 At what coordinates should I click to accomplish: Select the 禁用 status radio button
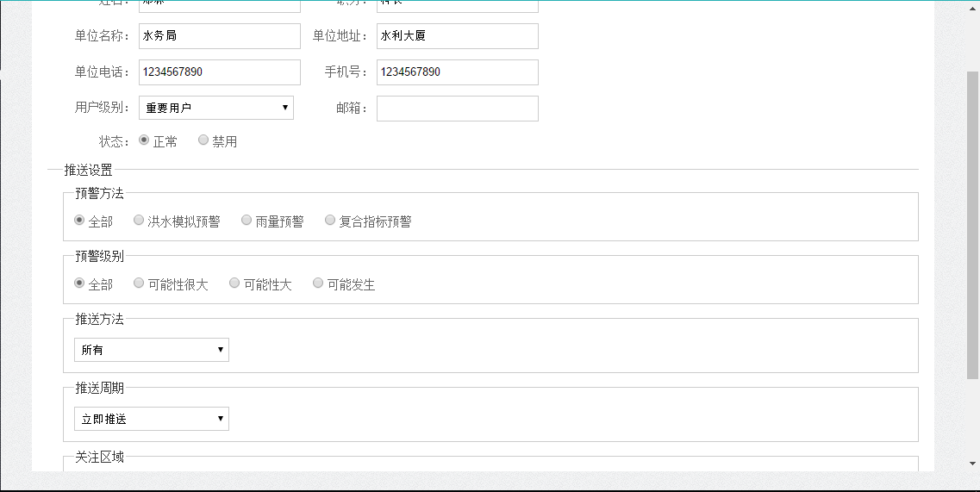(203, 140)
